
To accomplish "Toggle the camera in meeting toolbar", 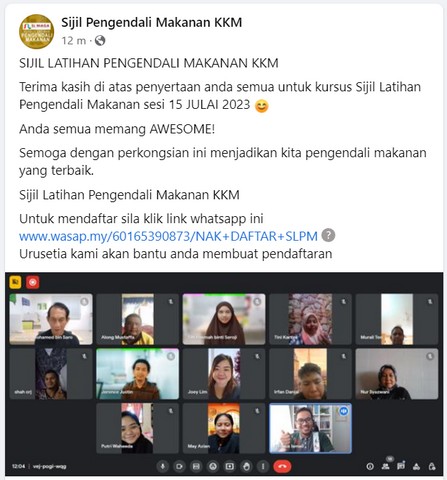I will 179,466.
